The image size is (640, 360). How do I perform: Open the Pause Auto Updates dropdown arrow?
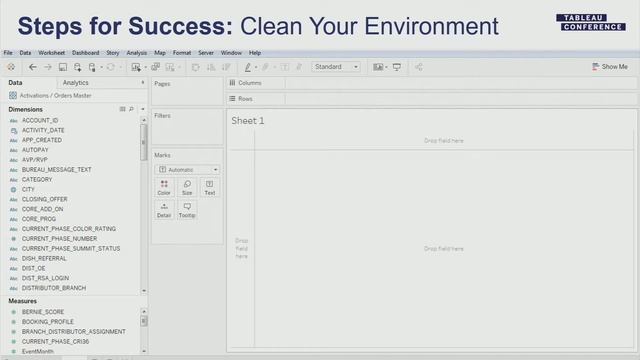point(101,67)
